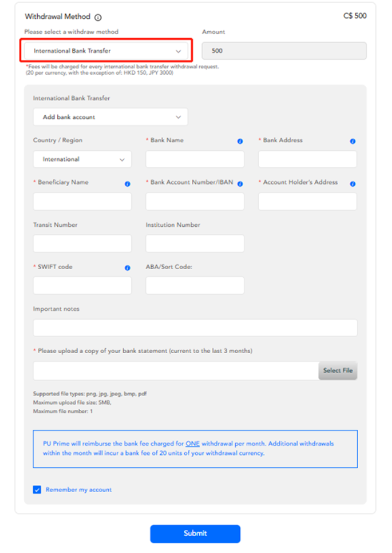
Task: Click the Withdrawal Method info icon
Action: click(x=98, y=18)
